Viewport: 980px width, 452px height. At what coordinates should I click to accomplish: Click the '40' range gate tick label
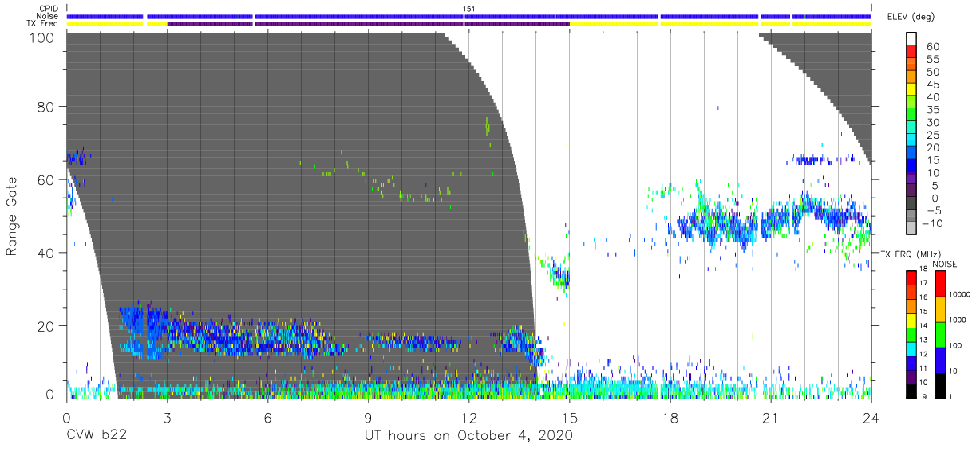coord(46,253)
